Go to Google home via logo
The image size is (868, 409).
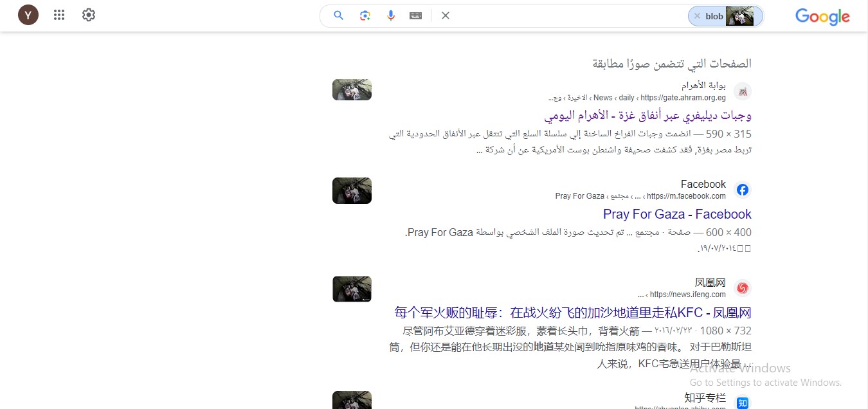[822, 16]
